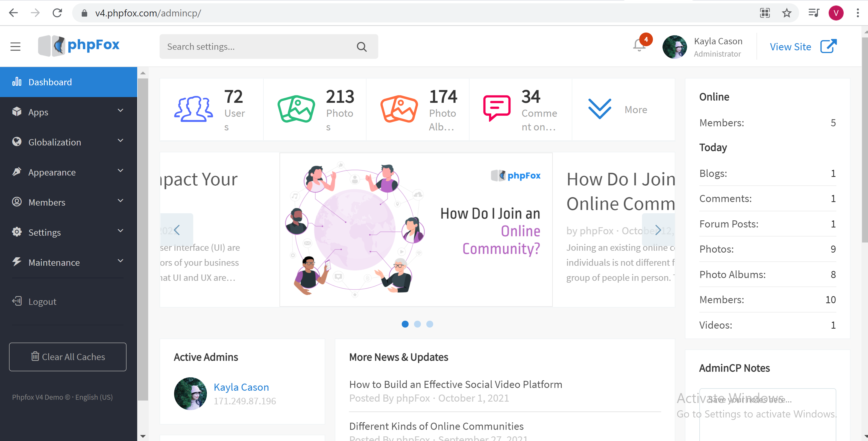
Task: Expand the Globalization menu chevron
Action: tap(120, 141)
